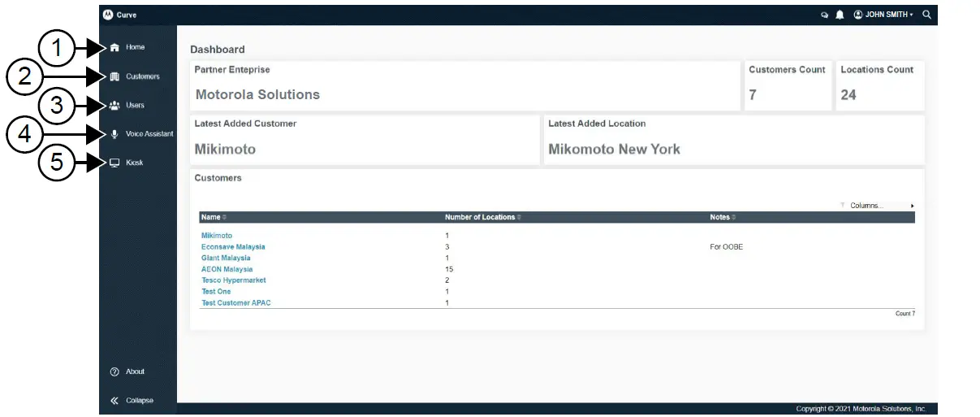The height and width of the screenshot is (417, 980).
Task: Sort by Name column arrows
Action: click(225, 218)
